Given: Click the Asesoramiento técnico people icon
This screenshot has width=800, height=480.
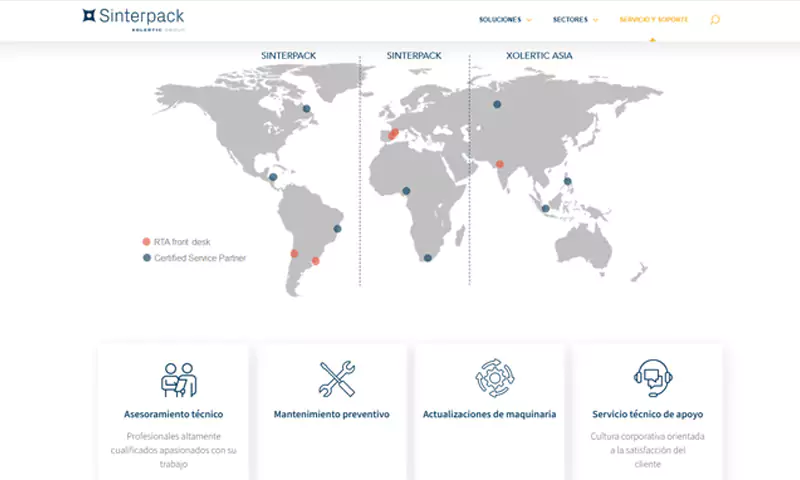Looking at the screenshot, I should click(179, 380).
